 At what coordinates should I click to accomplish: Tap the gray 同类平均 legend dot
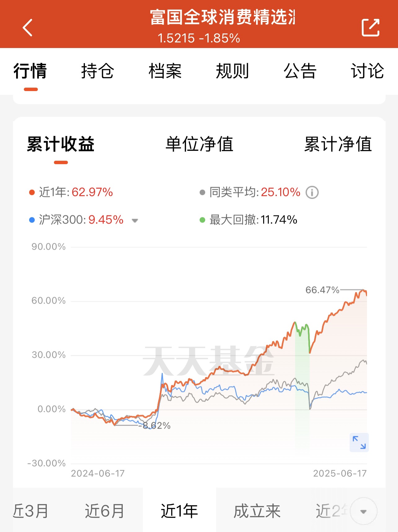pos(202,193)
